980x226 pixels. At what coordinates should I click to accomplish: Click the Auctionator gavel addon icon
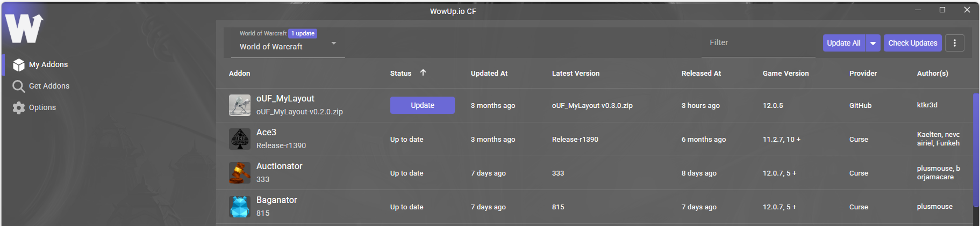[240, 173]
